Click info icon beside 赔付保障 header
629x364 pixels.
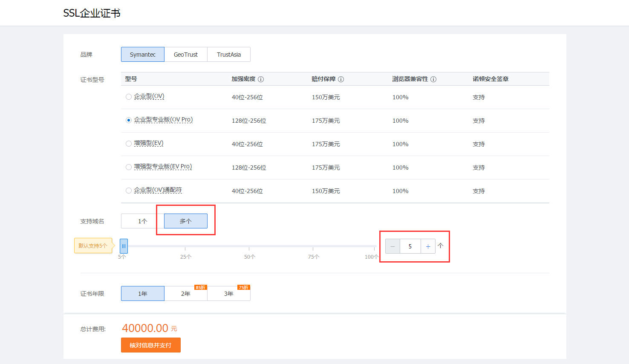pyautogui.click(x=341, y=79)
